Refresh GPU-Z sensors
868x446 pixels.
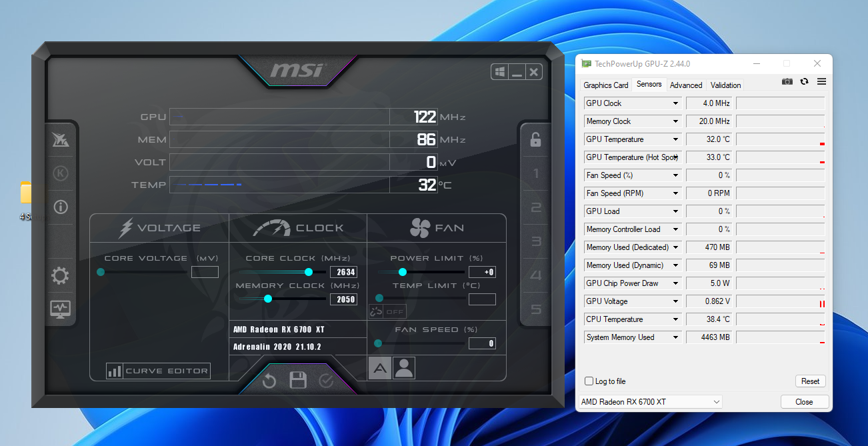805,81
